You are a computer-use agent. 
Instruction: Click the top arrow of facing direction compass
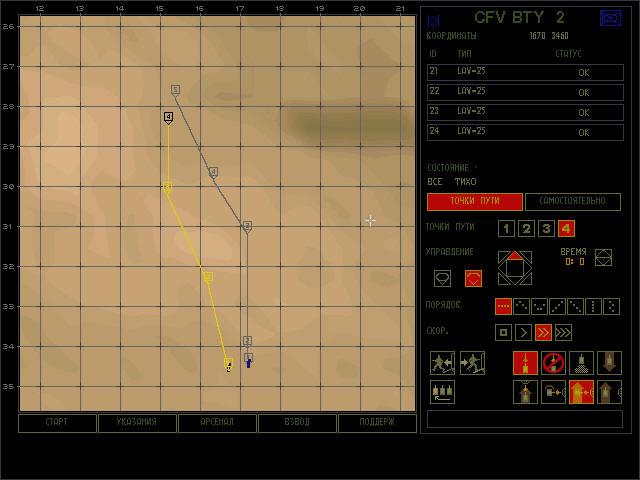[515, 256]
